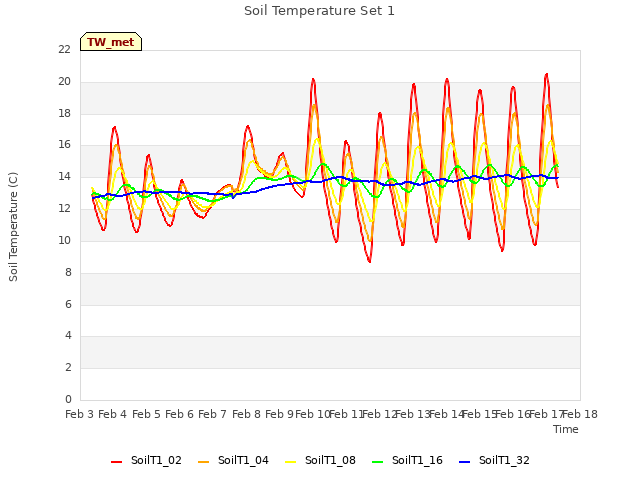Click the Time axis label

click(566, 429)
